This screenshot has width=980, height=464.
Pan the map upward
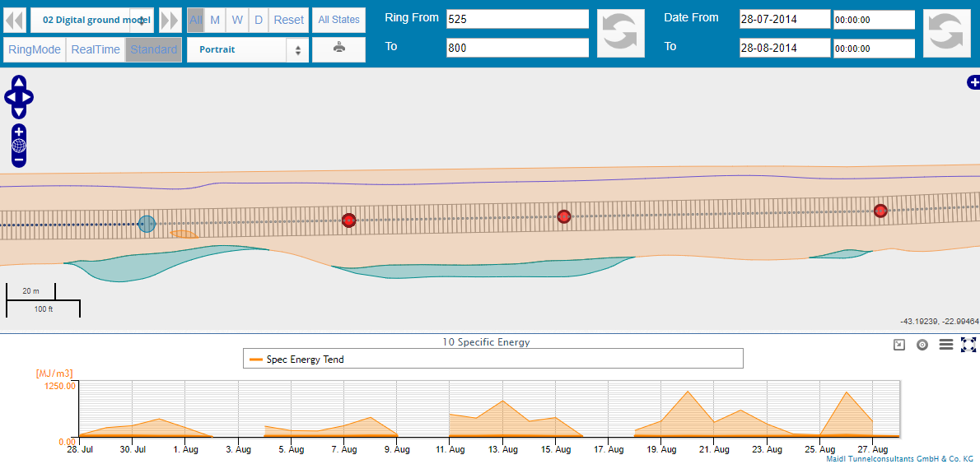coord(19,83)
